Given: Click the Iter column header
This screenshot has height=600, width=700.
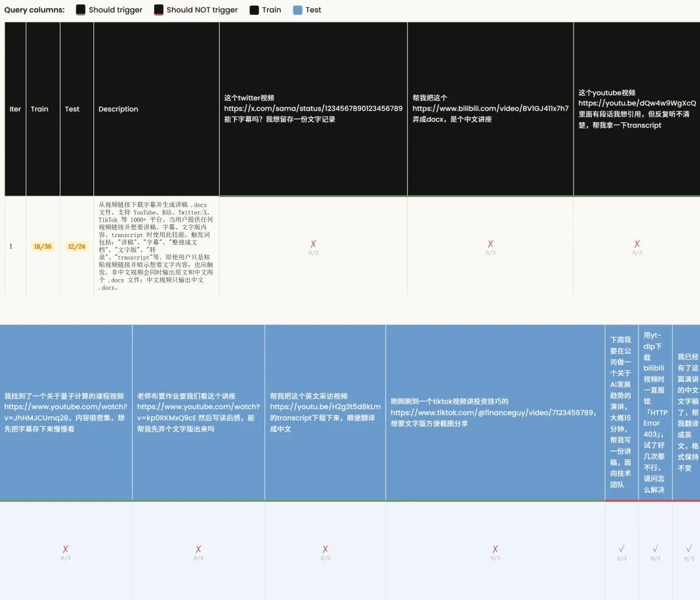Looking at the screenshot, I should tap(15, 109).
